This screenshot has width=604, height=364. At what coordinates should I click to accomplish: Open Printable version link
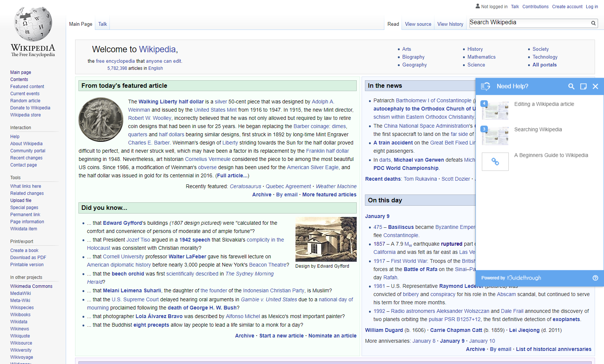click(x=27, y=265)
